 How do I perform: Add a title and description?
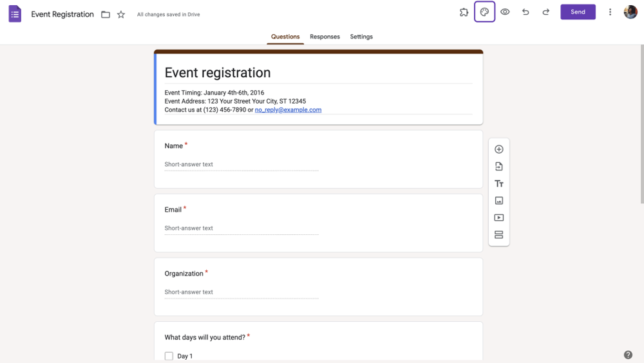498,184
